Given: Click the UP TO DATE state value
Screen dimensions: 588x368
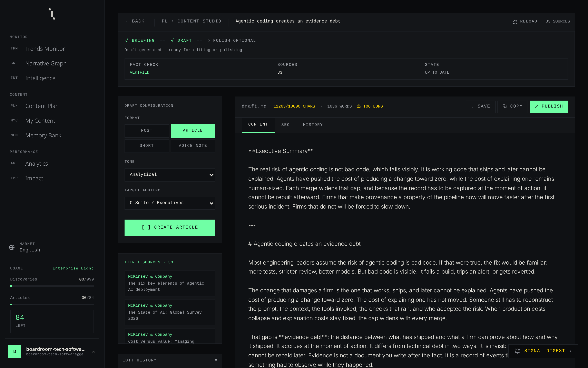Looking at the screenshot, I should tap(437, 73).
